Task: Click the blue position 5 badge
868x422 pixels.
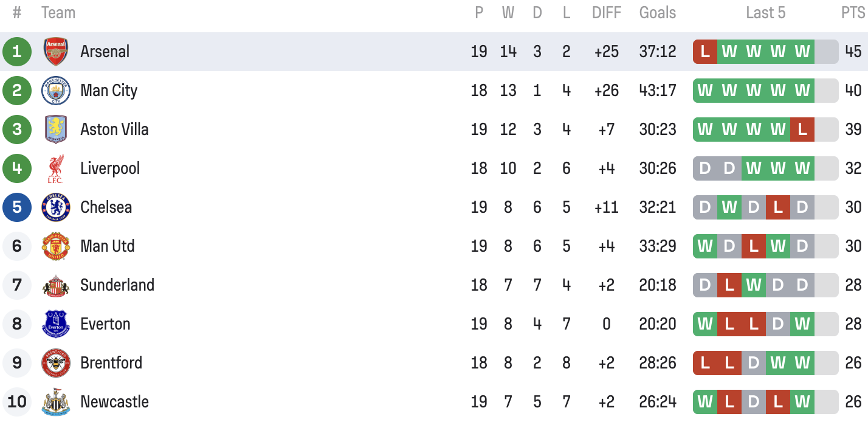Action: point(17,207)
